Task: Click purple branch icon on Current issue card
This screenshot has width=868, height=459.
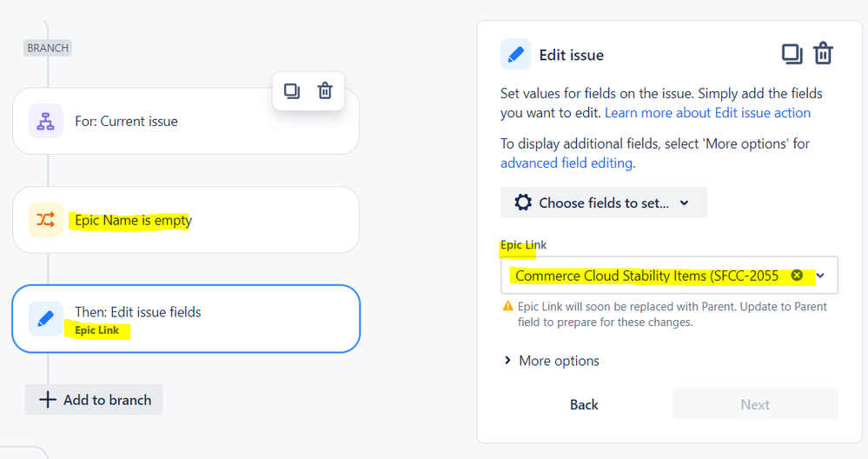Action: point(45,122)
